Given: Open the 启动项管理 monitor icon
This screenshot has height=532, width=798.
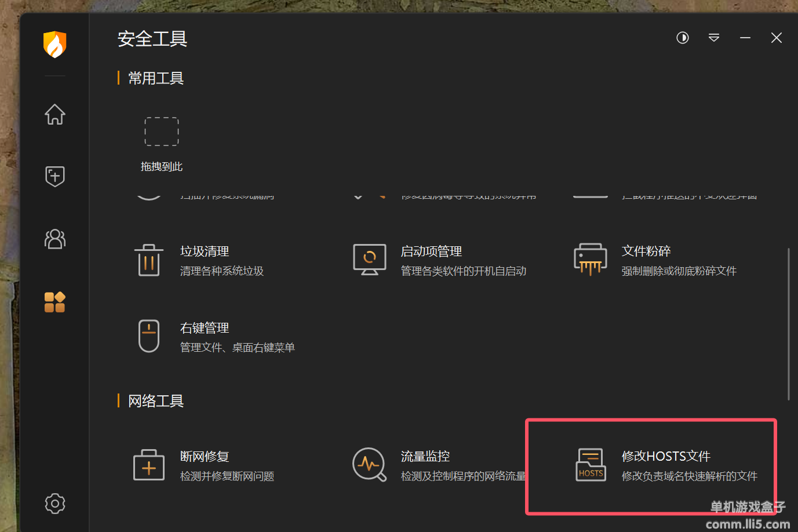Looking at the screenshot, I should pos(370,260).
